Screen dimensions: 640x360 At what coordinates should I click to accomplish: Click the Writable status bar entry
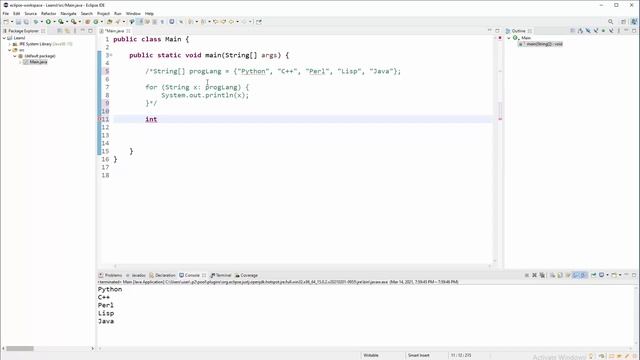click(x=371, y=356)
